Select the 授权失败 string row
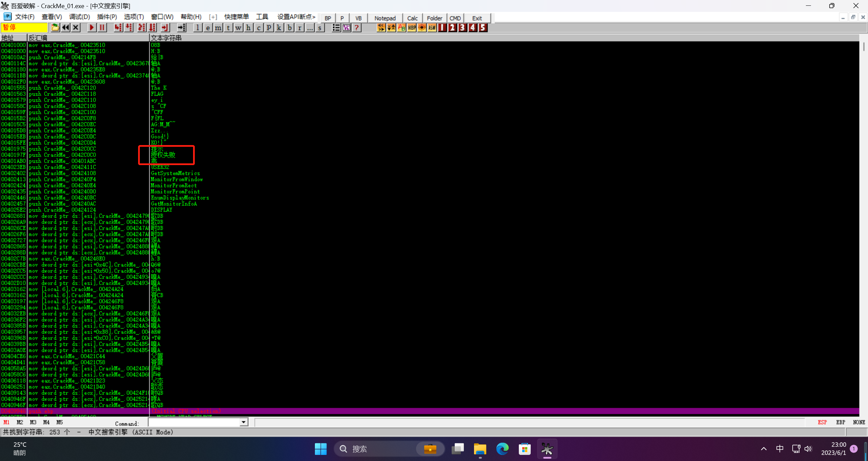This screenshot has width=868, height=461. tap(163, 155)
